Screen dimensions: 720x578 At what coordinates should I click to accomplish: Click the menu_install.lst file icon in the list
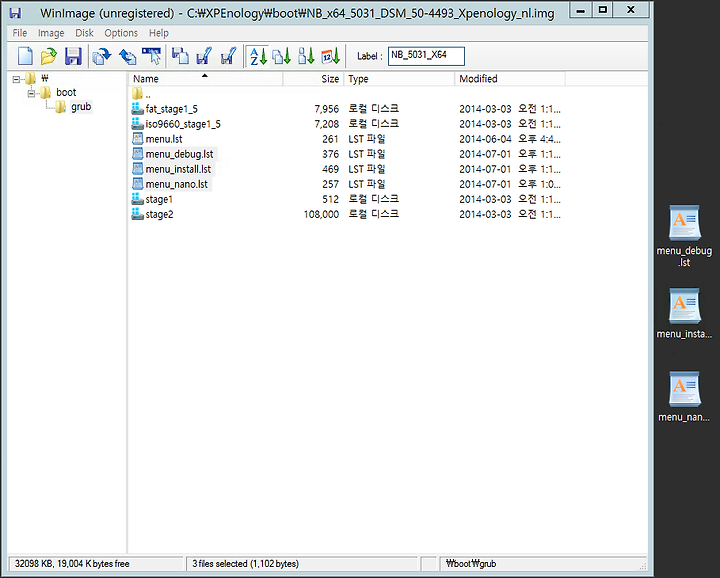coord(137,169)
